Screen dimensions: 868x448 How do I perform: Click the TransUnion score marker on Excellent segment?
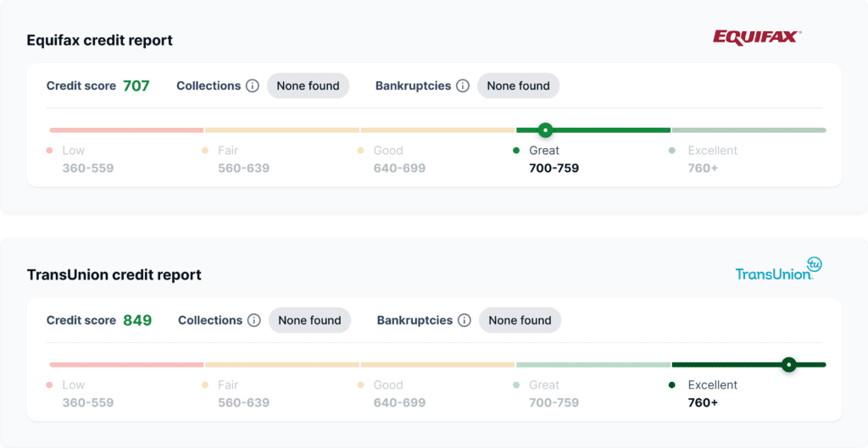(x=789, y=365)
